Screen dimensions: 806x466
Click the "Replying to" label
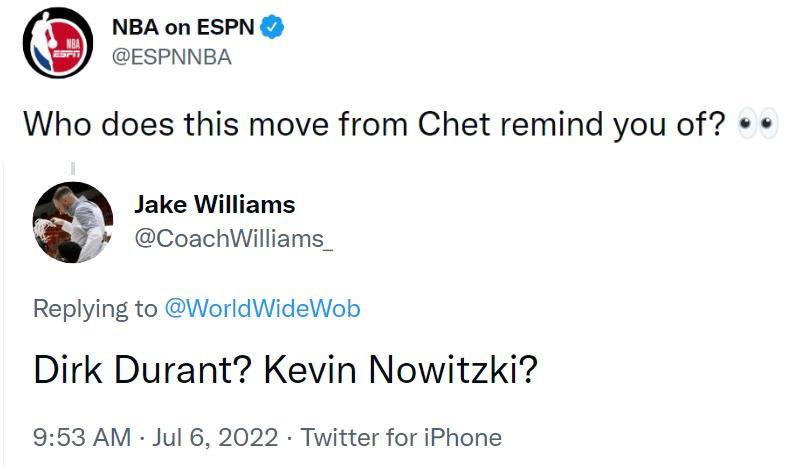[x=95, y=309]
